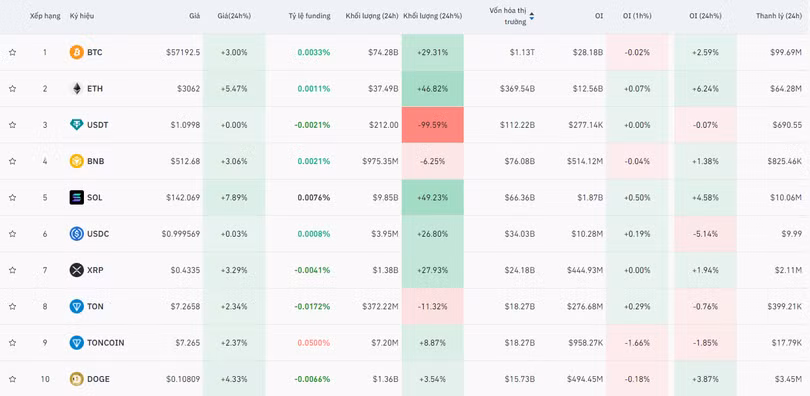Click the +46.82% volume change cell
The height and width of the screenshot is (396, 810).
432,89
